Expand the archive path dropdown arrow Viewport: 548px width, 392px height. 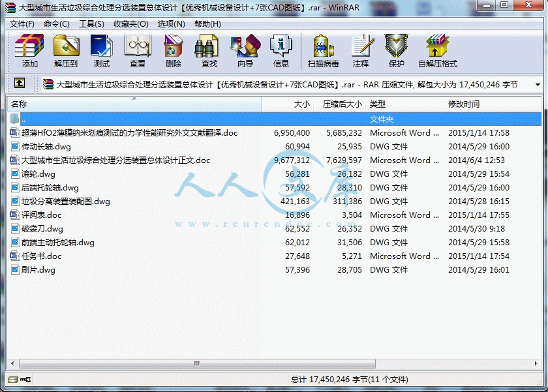click(538, 85)
